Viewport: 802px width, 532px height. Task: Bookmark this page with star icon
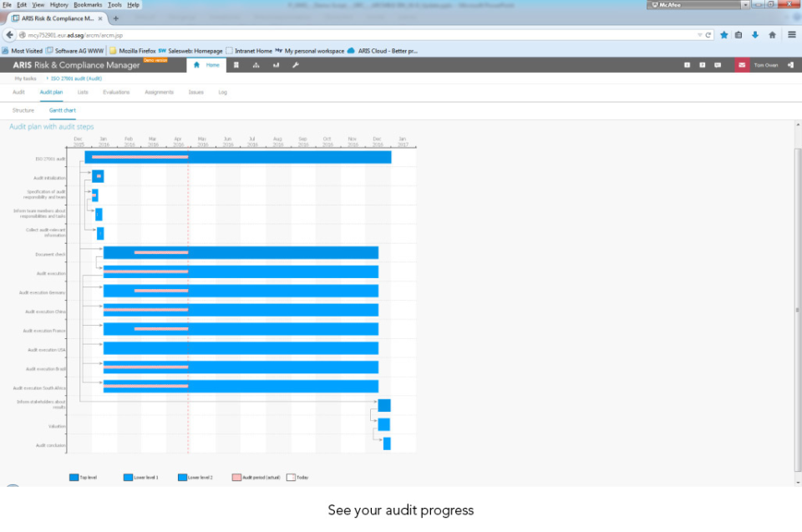click(x=723, y=35)
